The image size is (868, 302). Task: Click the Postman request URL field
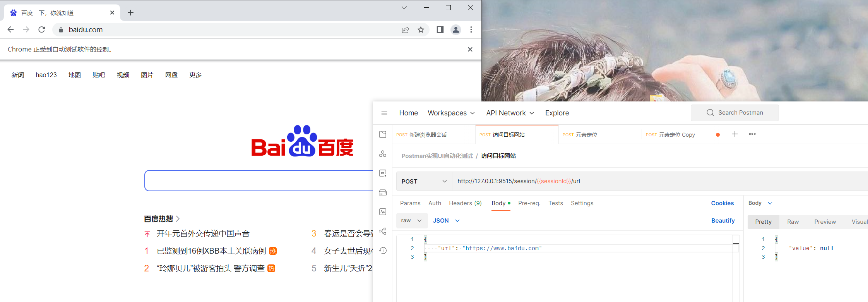pos(660,181)
